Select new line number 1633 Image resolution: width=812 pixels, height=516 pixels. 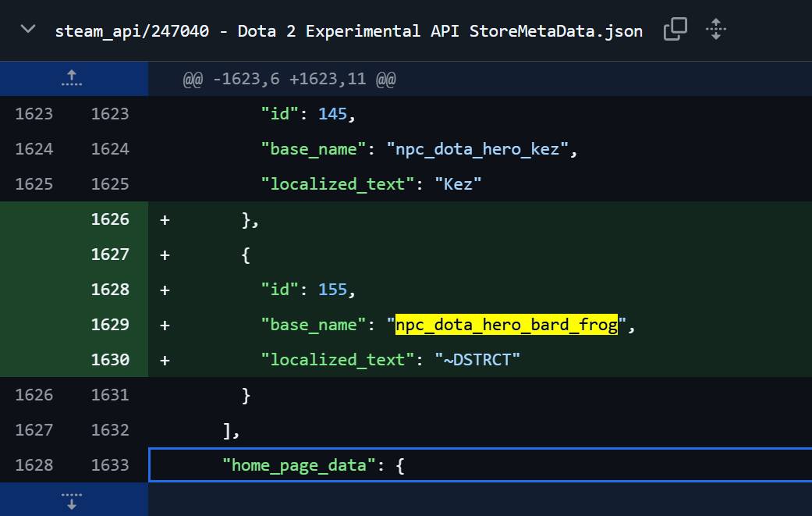pyautogui.click(x=110, y=464)
